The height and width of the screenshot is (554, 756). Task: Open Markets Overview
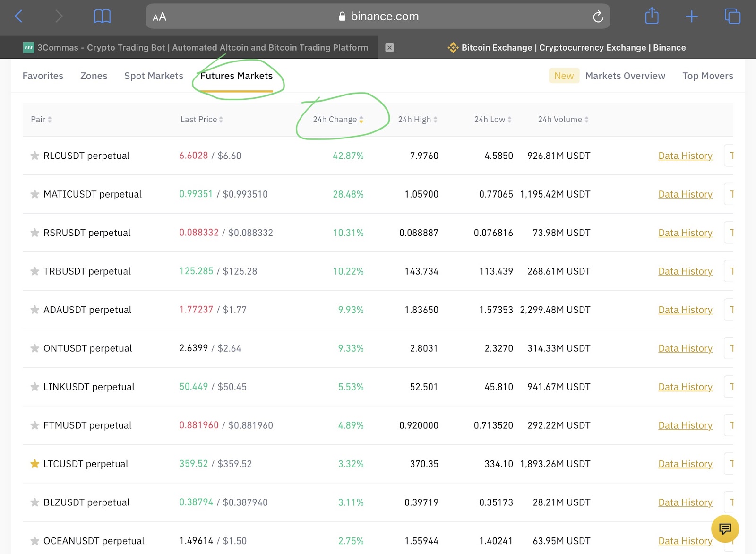point(625,76)
